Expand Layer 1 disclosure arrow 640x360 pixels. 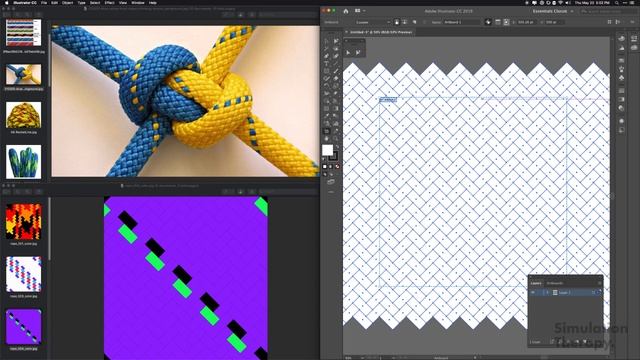(548, 292)
